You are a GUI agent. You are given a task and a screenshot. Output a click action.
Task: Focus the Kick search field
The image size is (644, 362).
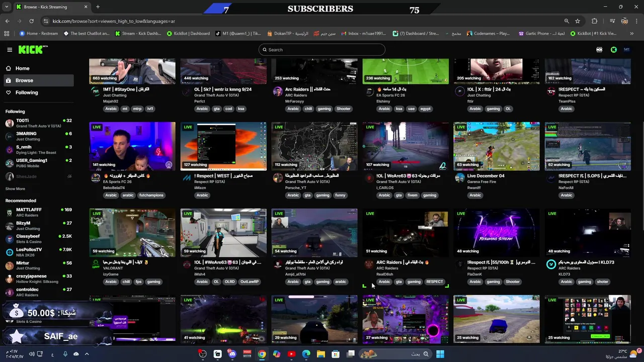pos(322,50)
